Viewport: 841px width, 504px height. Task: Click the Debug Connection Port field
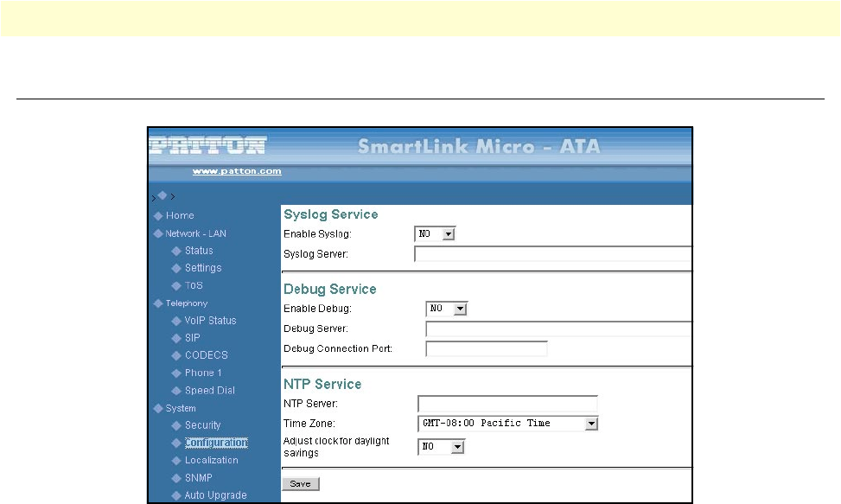point(487,349)
